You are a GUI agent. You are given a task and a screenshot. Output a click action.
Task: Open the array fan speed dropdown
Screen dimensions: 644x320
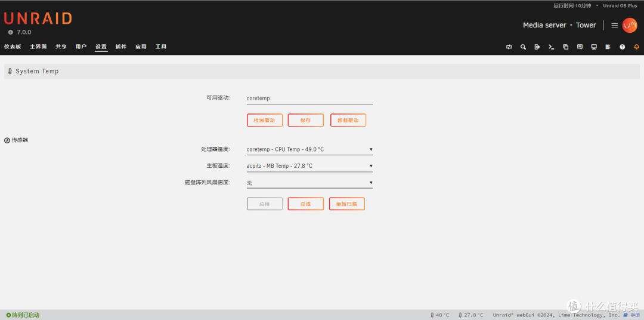point(309,183)
